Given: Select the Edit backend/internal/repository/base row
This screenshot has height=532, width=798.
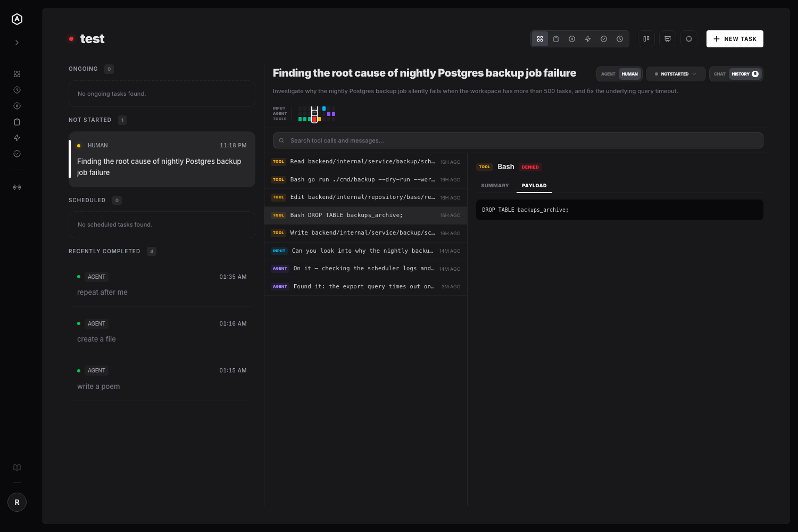Looking at the screenshot, I should (x=366, y=197).
